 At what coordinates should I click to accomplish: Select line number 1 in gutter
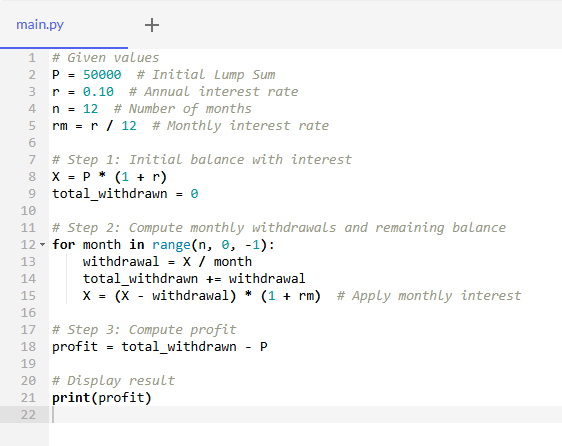point(32,58)
